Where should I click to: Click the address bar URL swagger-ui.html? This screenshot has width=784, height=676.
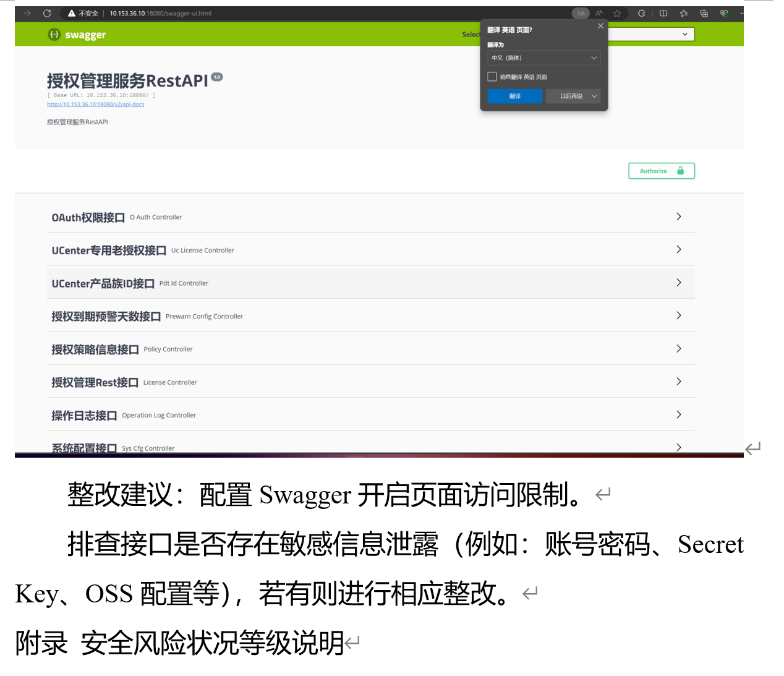[x=160, y=13]
